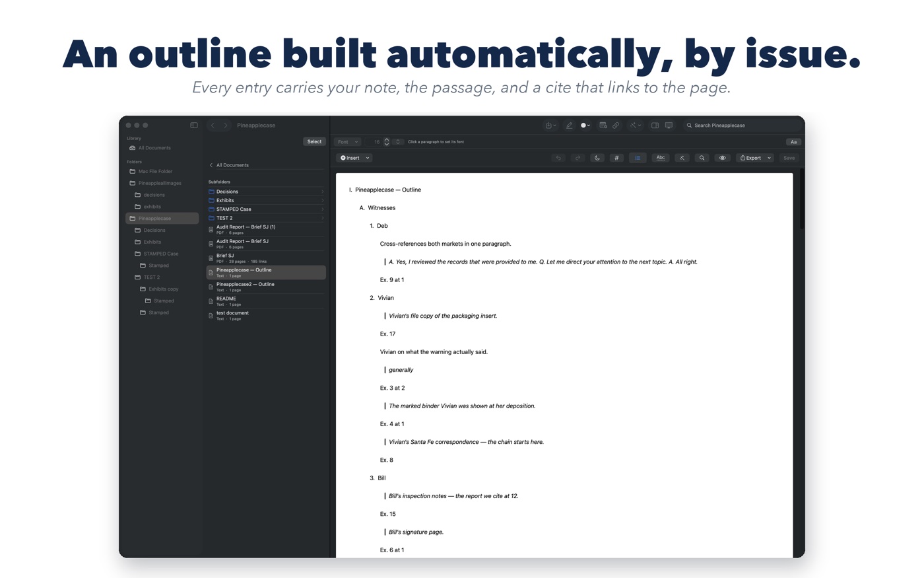Open All Documents in the Library sidebar
The image size is (924, 578).
click(x=154, y=148)
